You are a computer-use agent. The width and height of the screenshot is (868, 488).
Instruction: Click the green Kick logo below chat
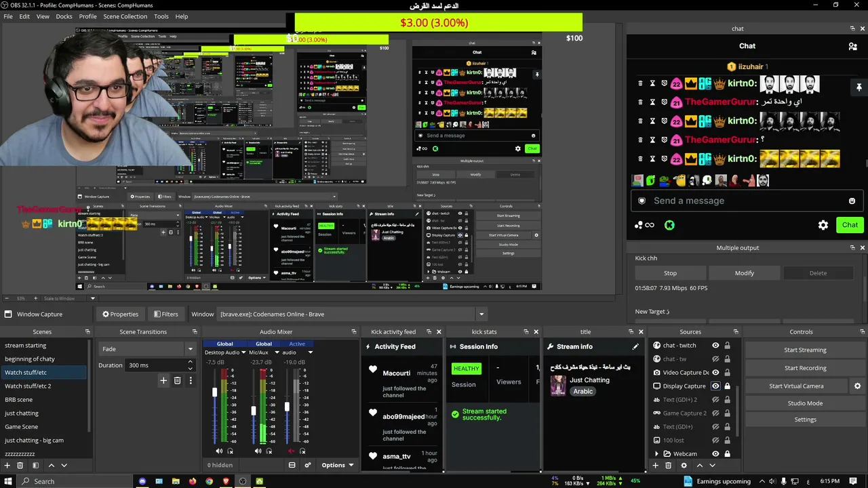click(669, 225)
